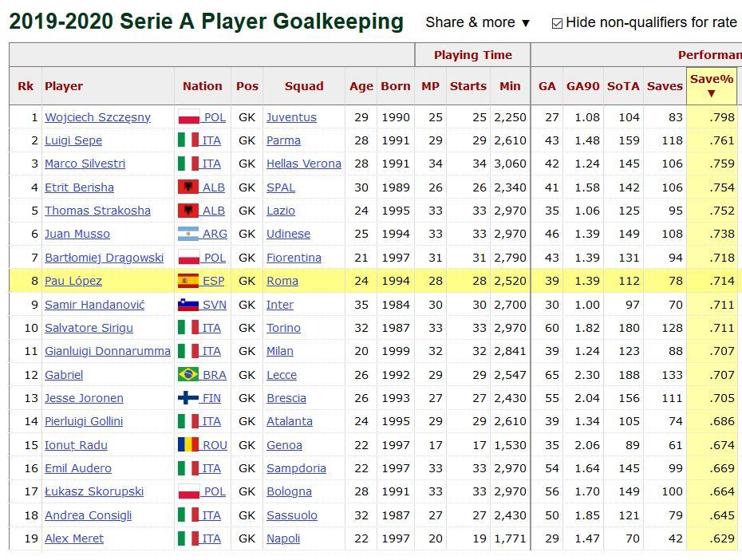Click ITA nation link for Alex Meret

pyautogui.click(x=211, y=538)
